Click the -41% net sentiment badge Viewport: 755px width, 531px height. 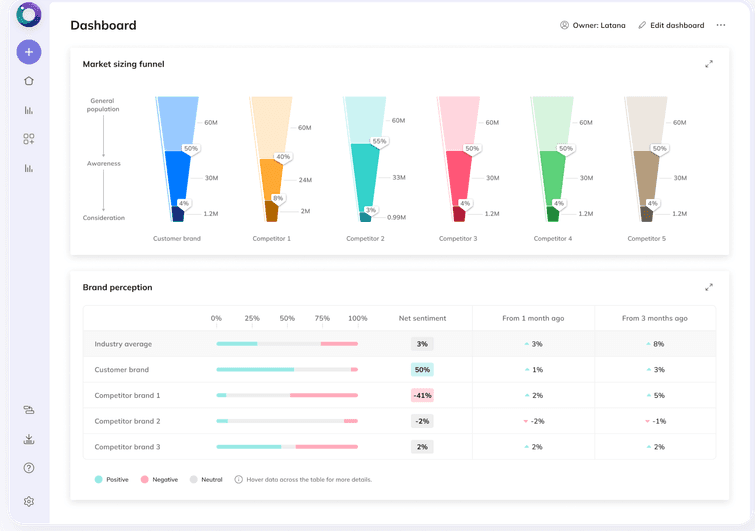point(422,395)
